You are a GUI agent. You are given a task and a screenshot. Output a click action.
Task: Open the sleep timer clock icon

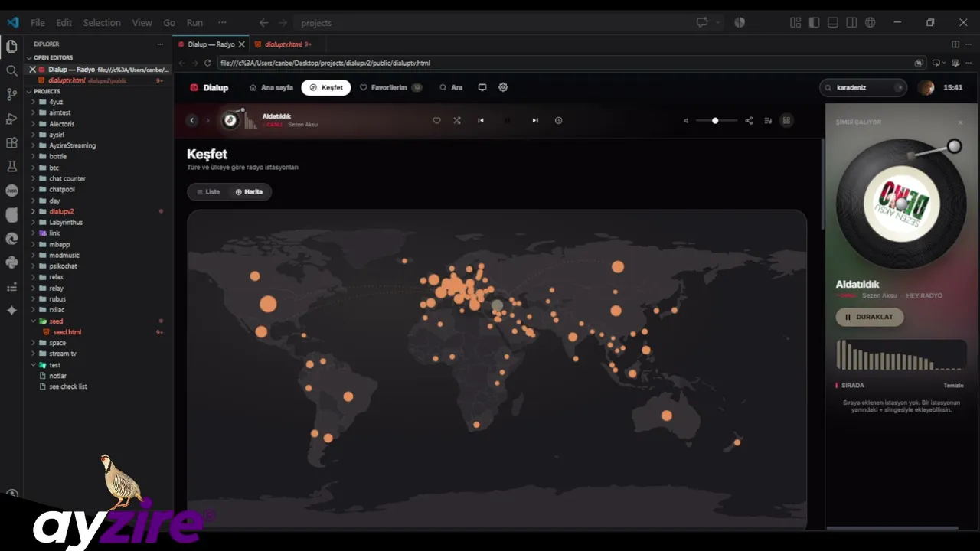tap(558, 120)
